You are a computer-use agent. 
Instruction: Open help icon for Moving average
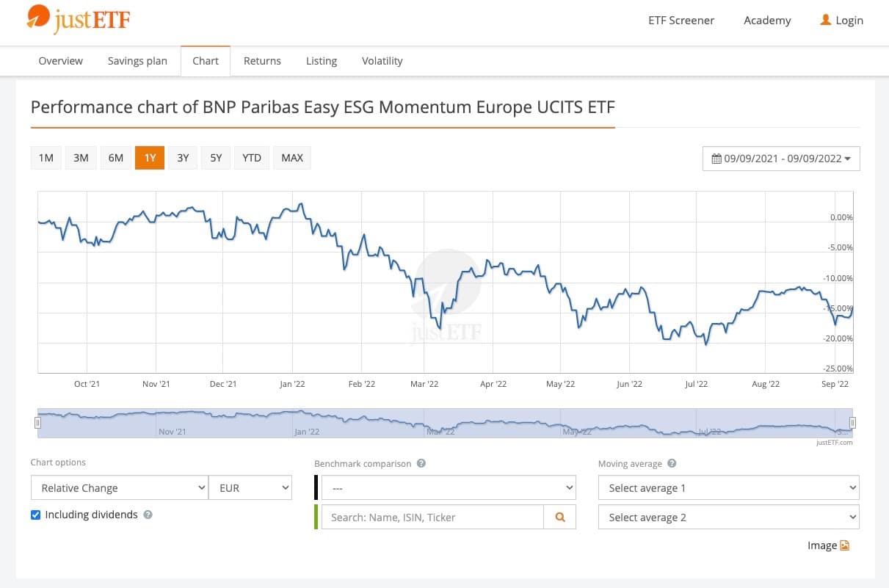pos(672,464)
